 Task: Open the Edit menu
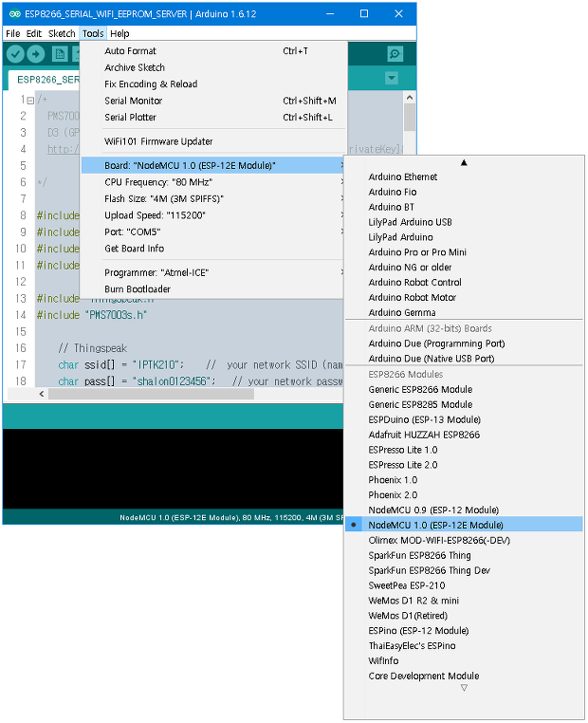tap(33, 33)
